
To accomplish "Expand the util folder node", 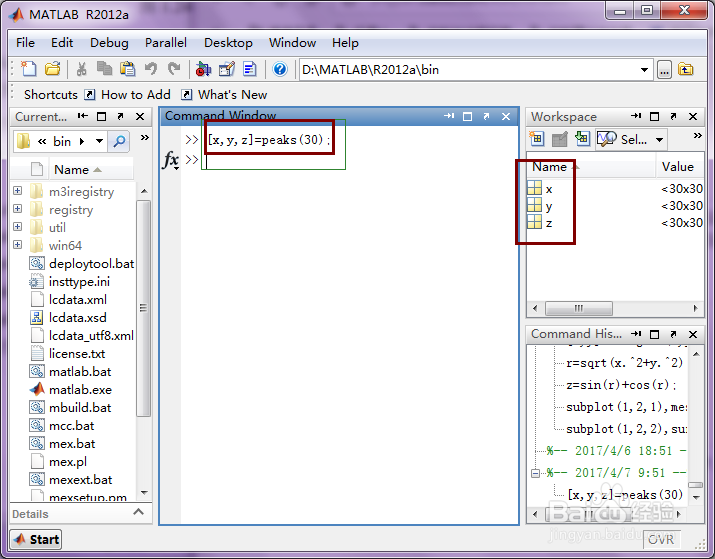I will 17,227.
